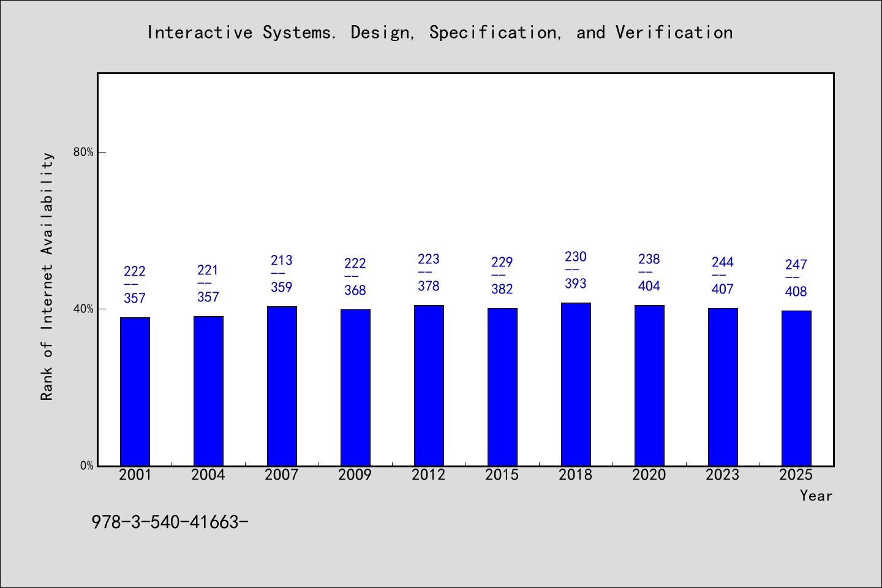Click the '40%' y-axis tick label
The image size is (882, 588).
pos(83,309)
